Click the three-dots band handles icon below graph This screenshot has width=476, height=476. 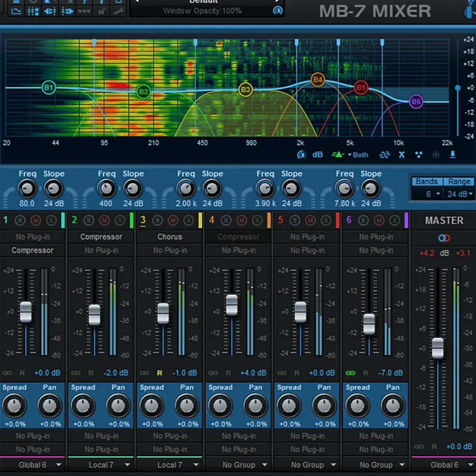point(418,155)
